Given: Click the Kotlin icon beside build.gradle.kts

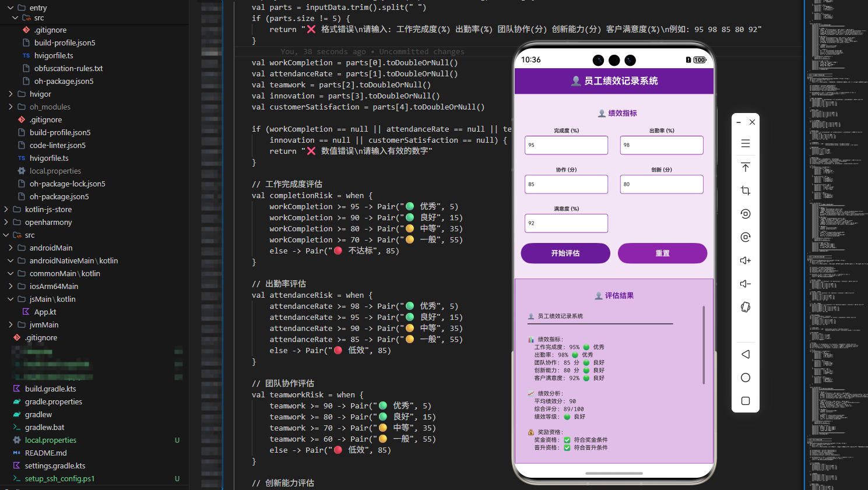Looking at the screenshot, I should (x=17, y=389).
